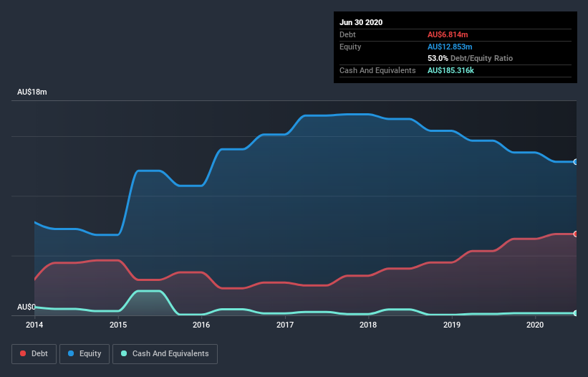Click the red Debt legend dot
The image size is (588, 377).
point(23,353)
